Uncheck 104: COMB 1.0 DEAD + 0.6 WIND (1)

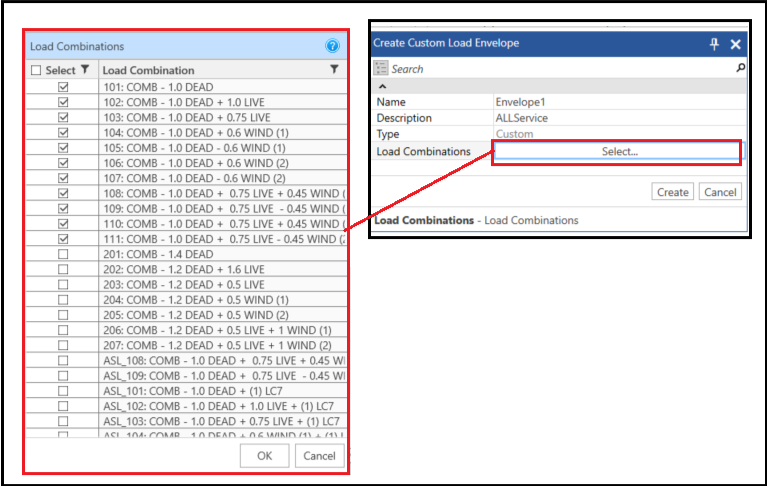pyautogui.click(x=63, y=133)
